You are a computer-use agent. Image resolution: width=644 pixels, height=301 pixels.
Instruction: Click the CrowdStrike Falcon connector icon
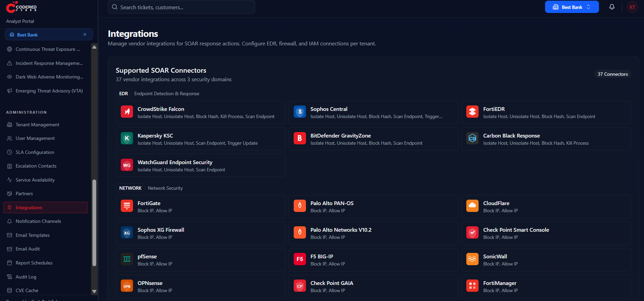[x=127, y=112]
